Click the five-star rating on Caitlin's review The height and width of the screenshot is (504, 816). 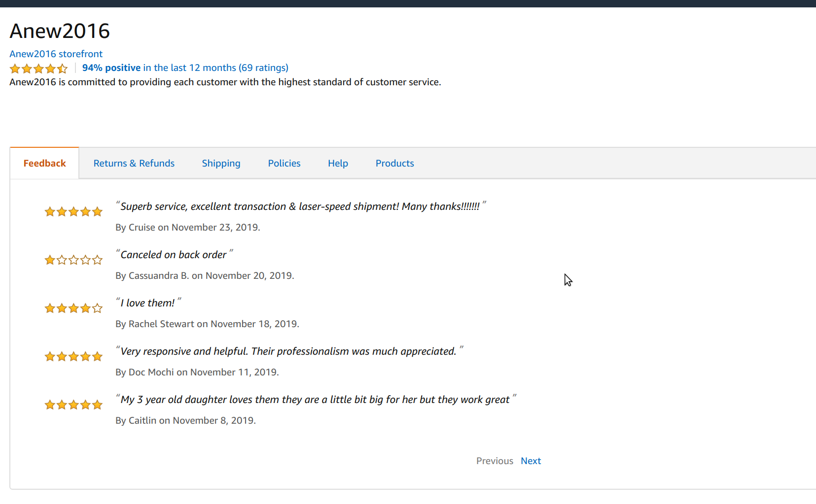(x=73, y=405)
